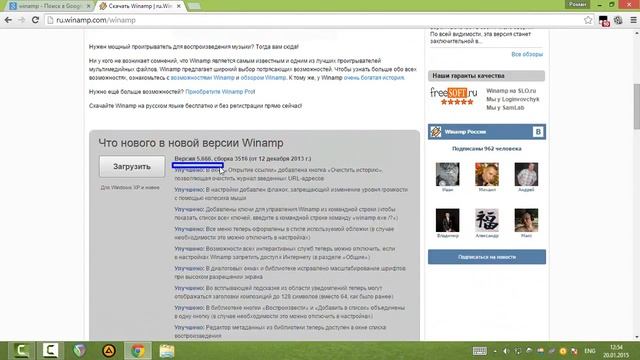640x360 pixels.
Task: Open Макс's subscriber avatar
Action: [526, 220]
